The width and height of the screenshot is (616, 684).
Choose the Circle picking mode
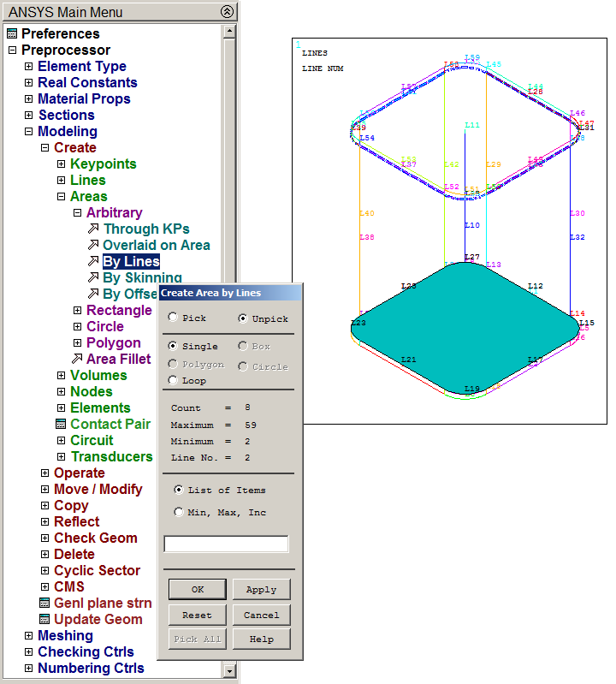click(242, 366)
